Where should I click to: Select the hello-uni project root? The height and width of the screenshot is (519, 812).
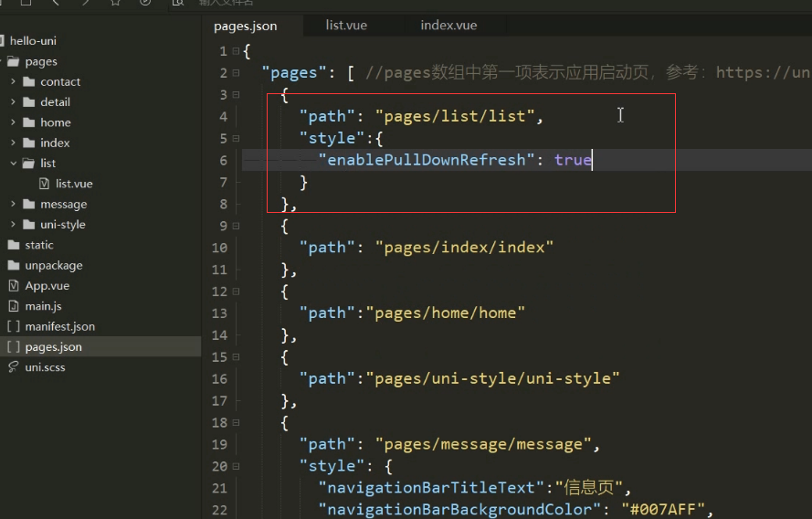click(33, 40)
